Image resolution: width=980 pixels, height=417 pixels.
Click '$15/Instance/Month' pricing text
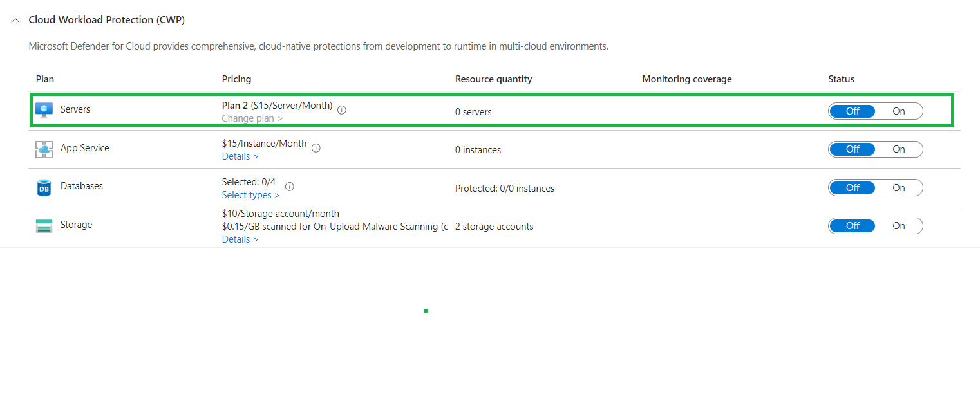(x=265, y=144)
